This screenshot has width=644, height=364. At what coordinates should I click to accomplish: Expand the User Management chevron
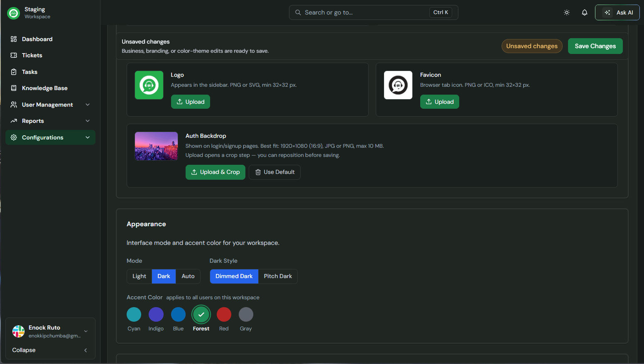[88, 105]
